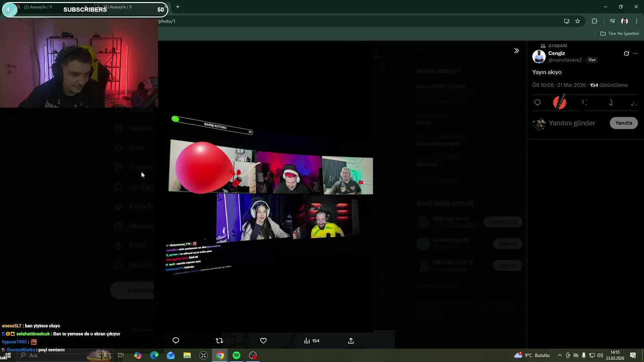The width and height of the screenshot is (644, 362).
Task: Click the red lightning like icon
Action: (x=559, y=103)
